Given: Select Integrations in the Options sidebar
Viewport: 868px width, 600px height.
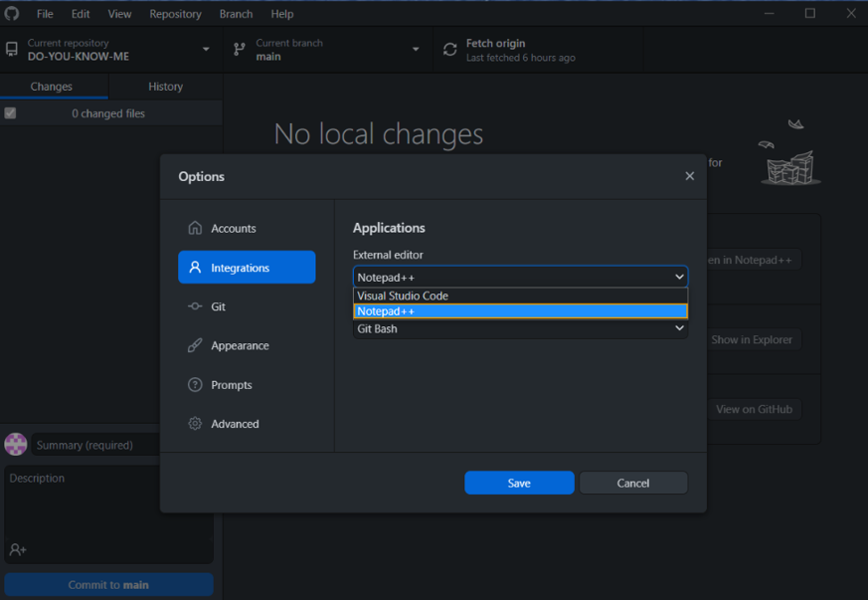Looking at the screenshot, I should pyautogui.click(x=247, y=268).
